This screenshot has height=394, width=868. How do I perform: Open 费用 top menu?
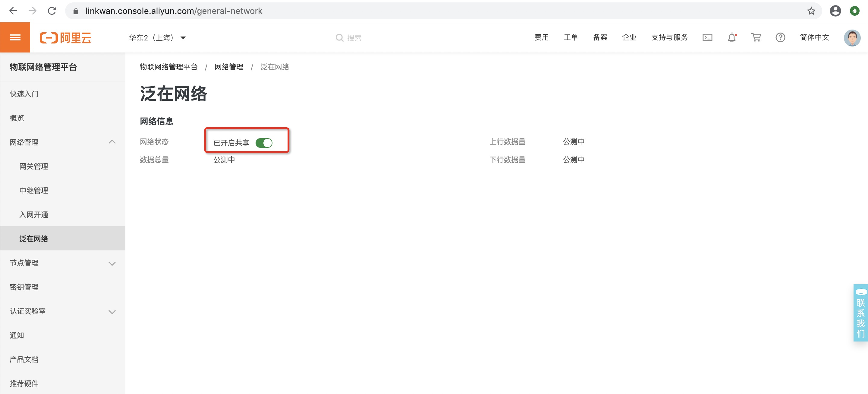click(x=542, y=37)
